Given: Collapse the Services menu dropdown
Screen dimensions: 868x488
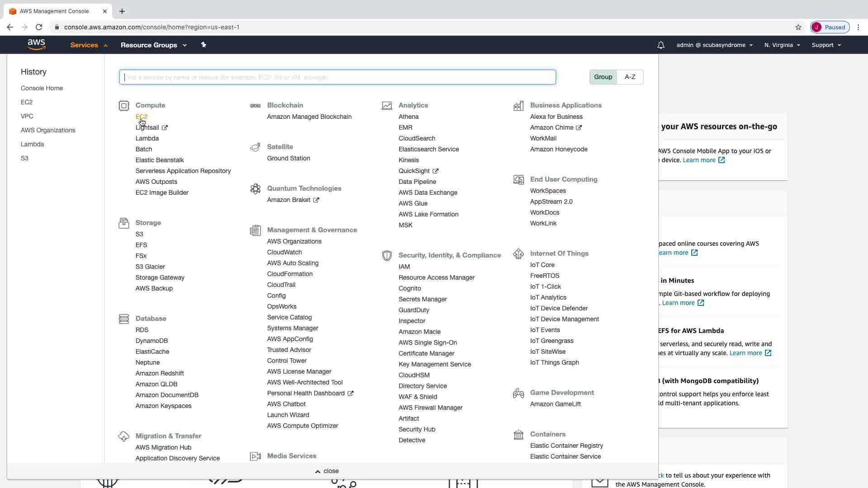Looking at the screenshot, I should [x=89, y=45].
